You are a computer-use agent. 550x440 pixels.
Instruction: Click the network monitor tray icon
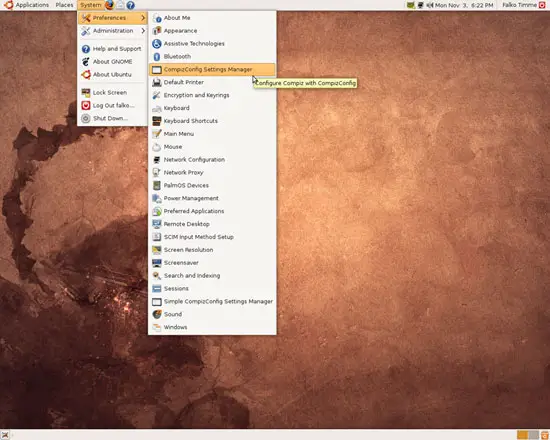420,5
